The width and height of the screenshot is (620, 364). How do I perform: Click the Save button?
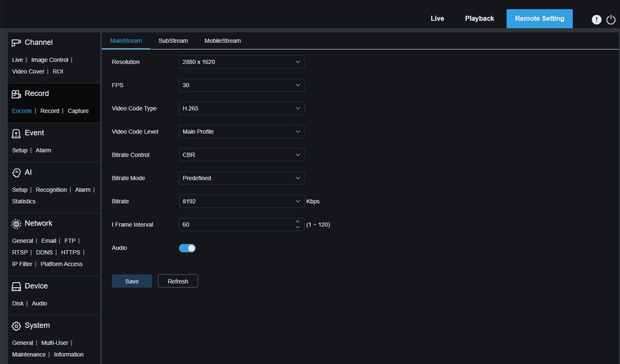point(131,281)
